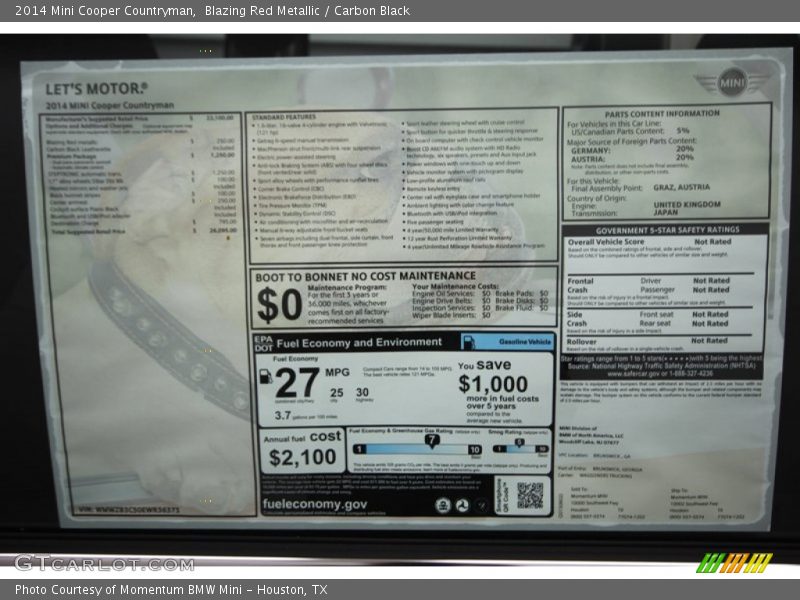Image resolution: width=800 pixels, height=600 pixels.
Task: Click 'Frontal Crash' rating label
Action: (580, 285)
